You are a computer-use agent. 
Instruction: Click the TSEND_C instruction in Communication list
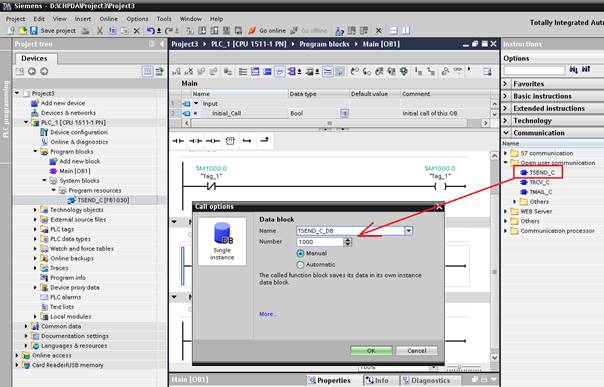click(538, 173)
